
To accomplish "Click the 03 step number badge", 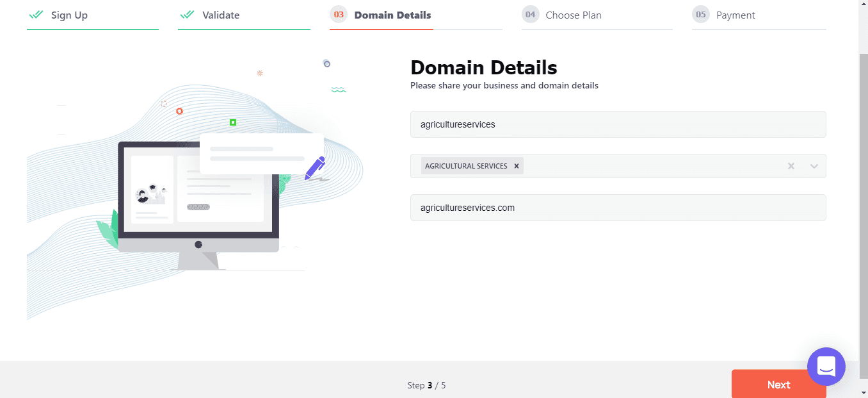I will [x=339, y=15].
